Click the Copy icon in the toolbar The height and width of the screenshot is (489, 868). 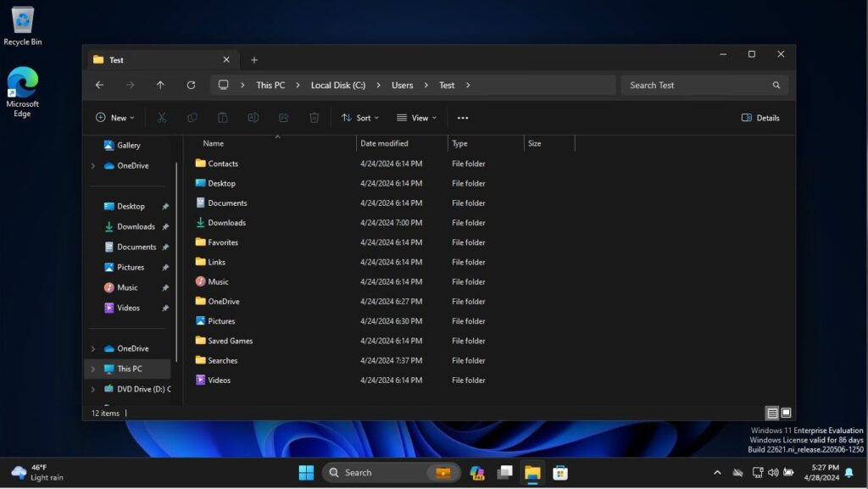(192, 118)
